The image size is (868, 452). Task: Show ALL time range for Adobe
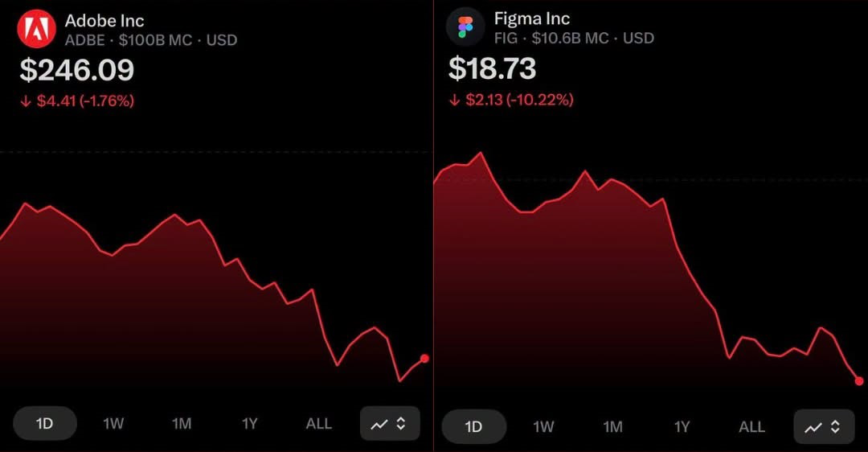point(319,424)
